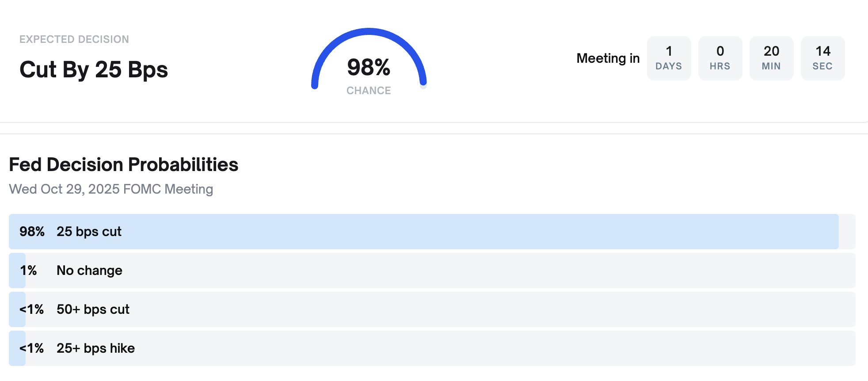Click the <1% value beside 25+ bps hike
The image size is (868, 381).
coord(31,348)
